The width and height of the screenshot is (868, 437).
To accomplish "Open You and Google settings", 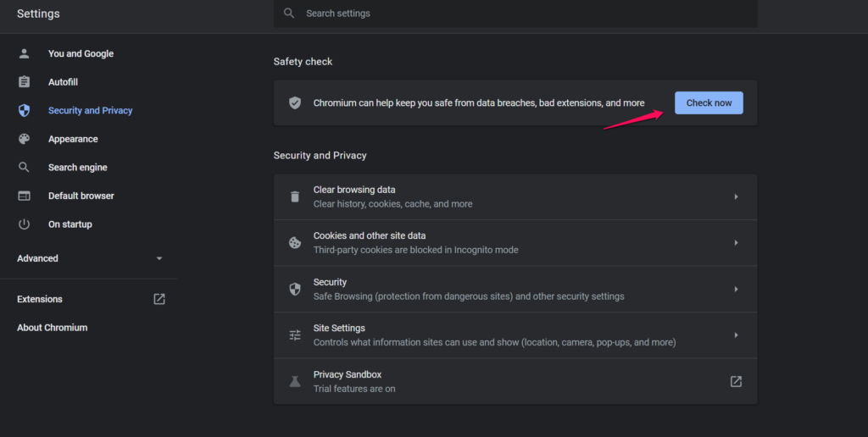I will [x=81, y=53].
